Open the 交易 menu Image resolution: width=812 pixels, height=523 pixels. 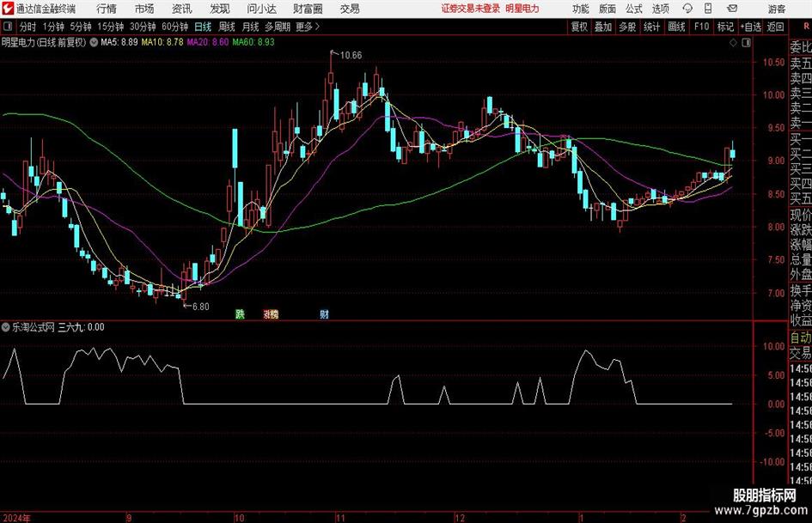point(350,9)
